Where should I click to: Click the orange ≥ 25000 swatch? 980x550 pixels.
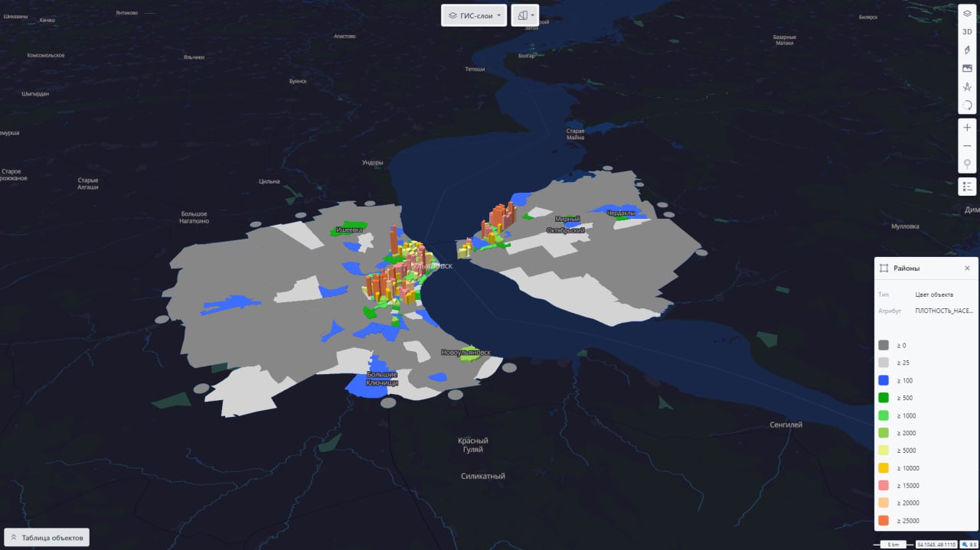pos(884,520)
